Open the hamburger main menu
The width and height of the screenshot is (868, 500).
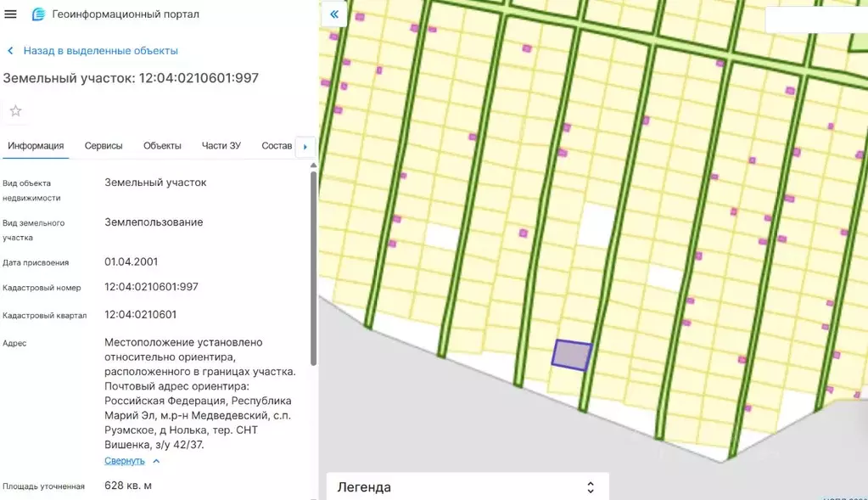[x=10, y=14]
